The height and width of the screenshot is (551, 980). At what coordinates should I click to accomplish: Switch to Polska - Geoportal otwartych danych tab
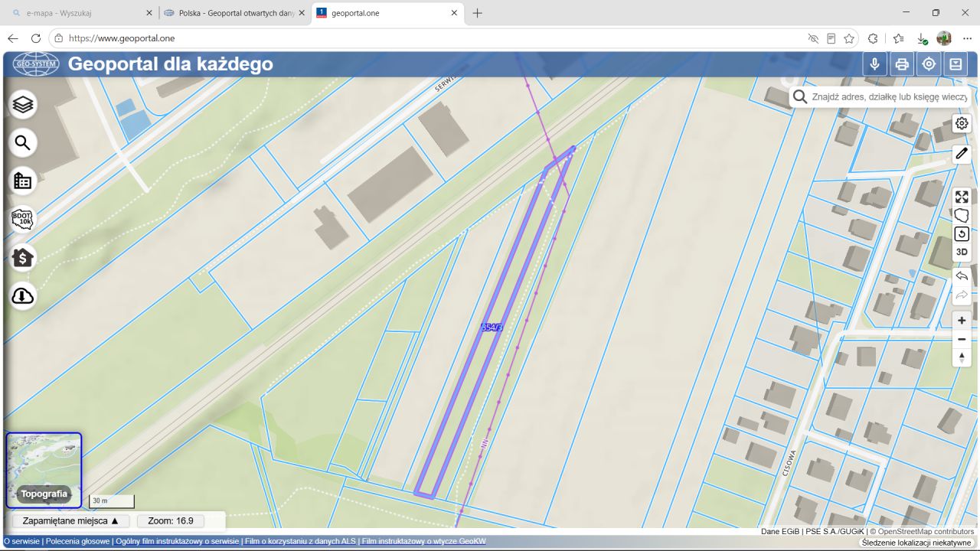(x=234, y=13)
